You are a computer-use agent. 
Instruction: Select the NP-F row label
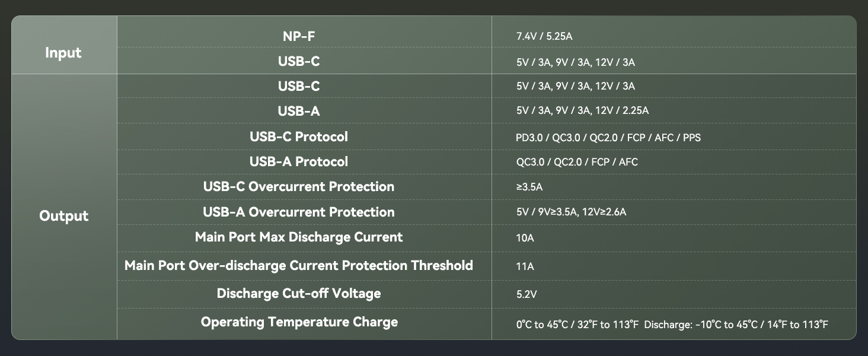click(x=299, y=36)
